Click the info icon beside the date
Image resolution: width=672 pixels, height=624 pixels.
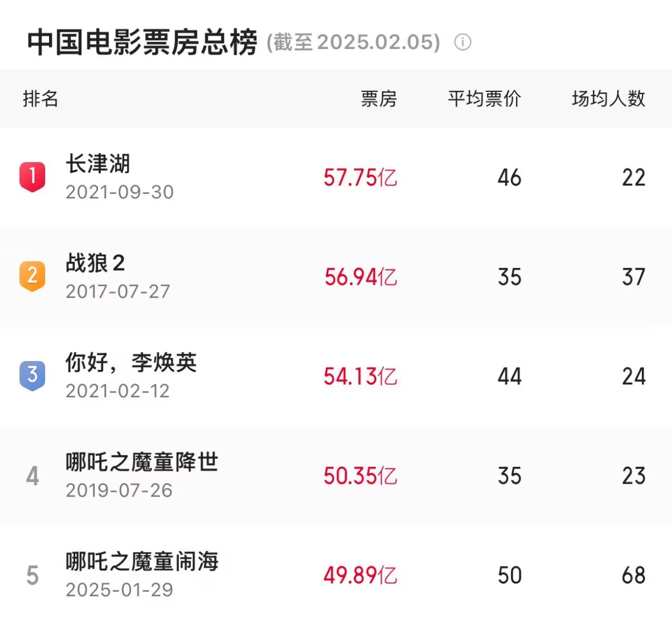462,42
